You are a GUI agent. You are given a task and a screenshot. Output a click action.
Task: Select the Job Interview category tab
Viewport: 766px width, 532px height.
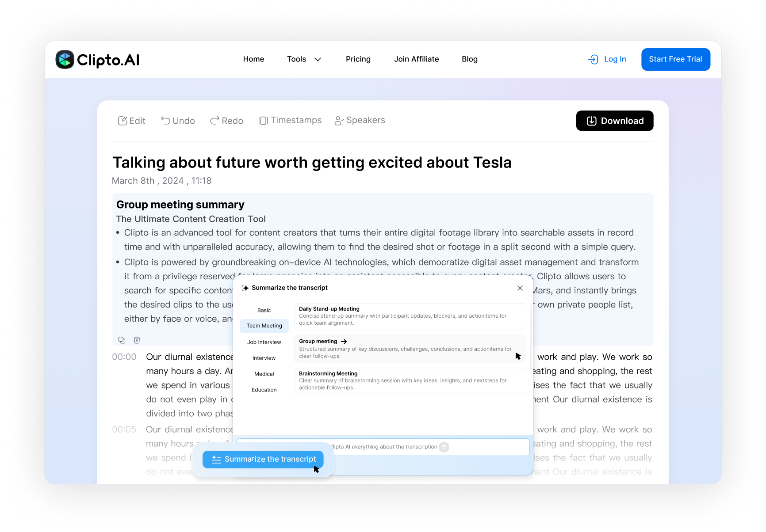coord(264,342)
